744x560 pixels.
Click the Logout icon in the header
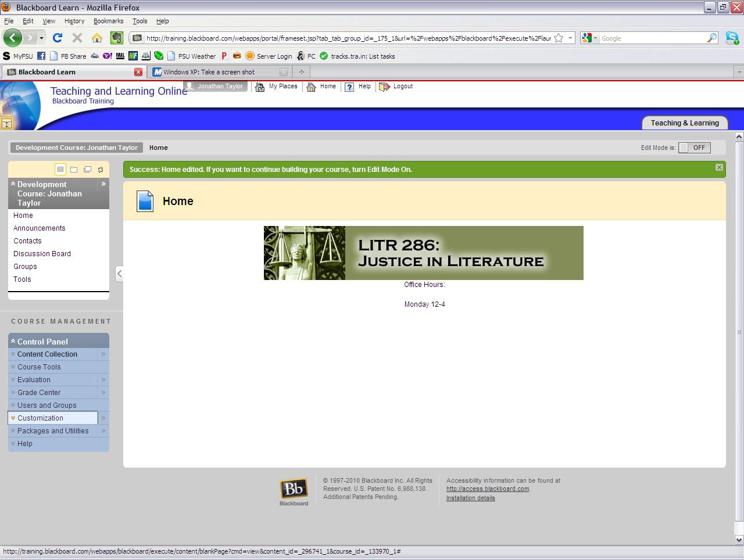click(384, 87)
